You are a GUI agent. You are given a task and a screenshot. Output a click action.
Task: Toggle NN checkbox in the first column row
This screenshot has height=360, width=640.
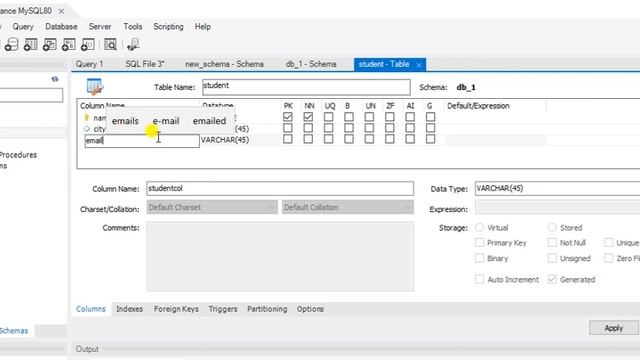(x=308, y=117)
